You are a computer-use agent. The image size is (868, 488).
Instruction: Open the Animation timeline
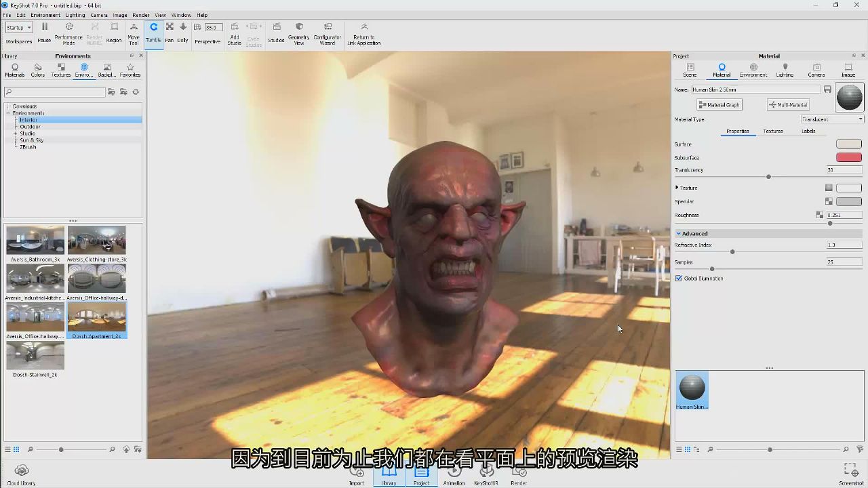point(454,476)
